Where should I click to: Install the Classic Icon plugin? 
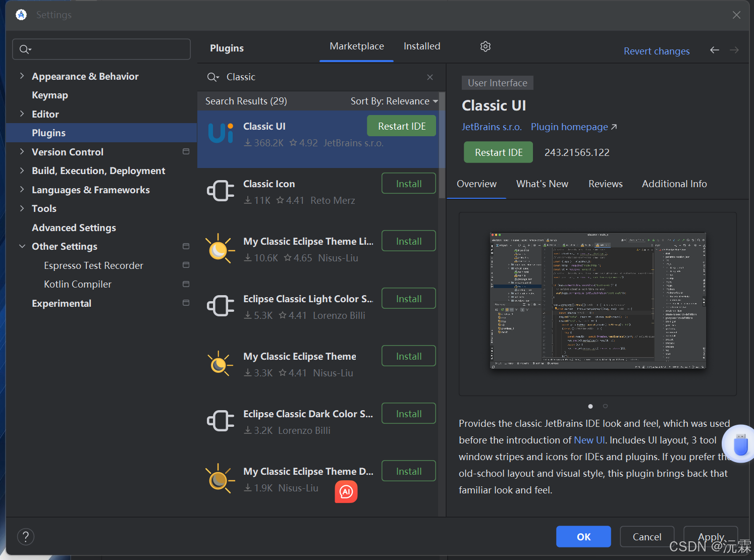coord(409,184)
